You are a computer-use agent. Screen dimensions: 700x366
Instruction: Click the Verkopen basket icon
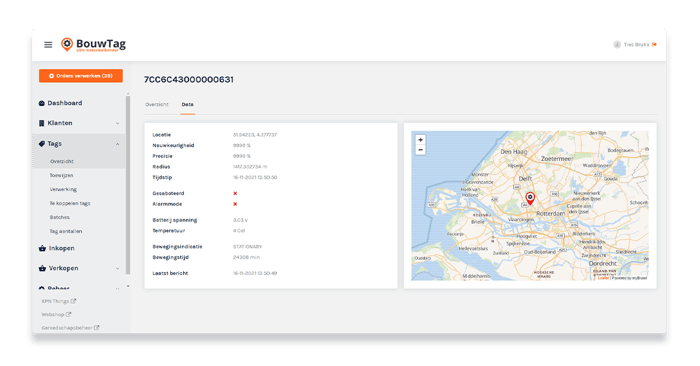tap(42, 268)
